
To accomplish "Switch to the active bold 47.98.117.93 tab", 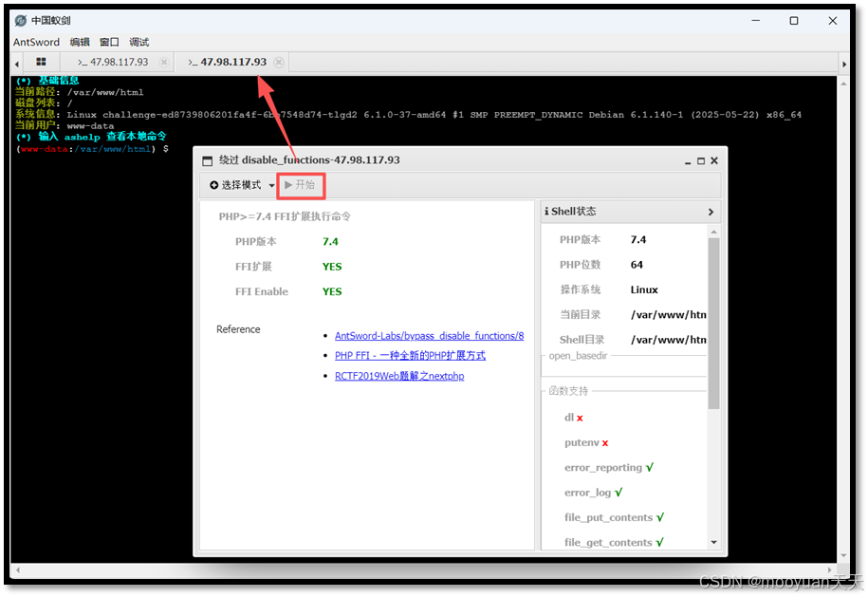I will coord(227,62).
